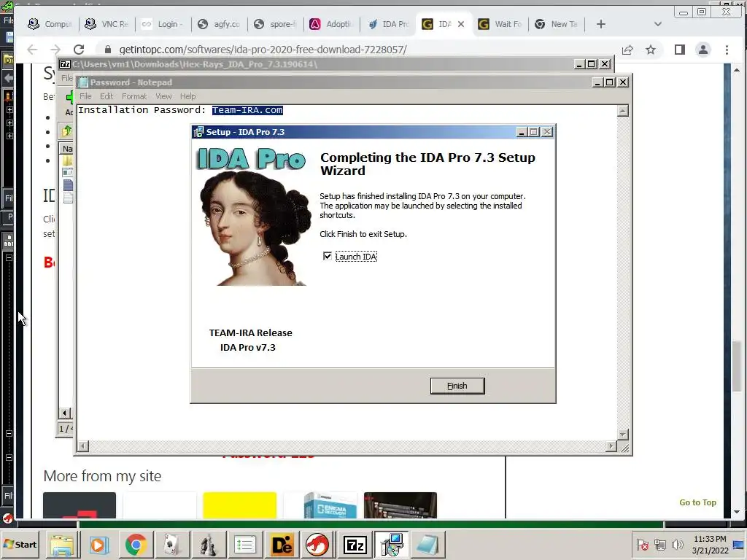Switch to the IDA setup installer on the taskbar
747x560 pixels.
[x=391, y=545]
